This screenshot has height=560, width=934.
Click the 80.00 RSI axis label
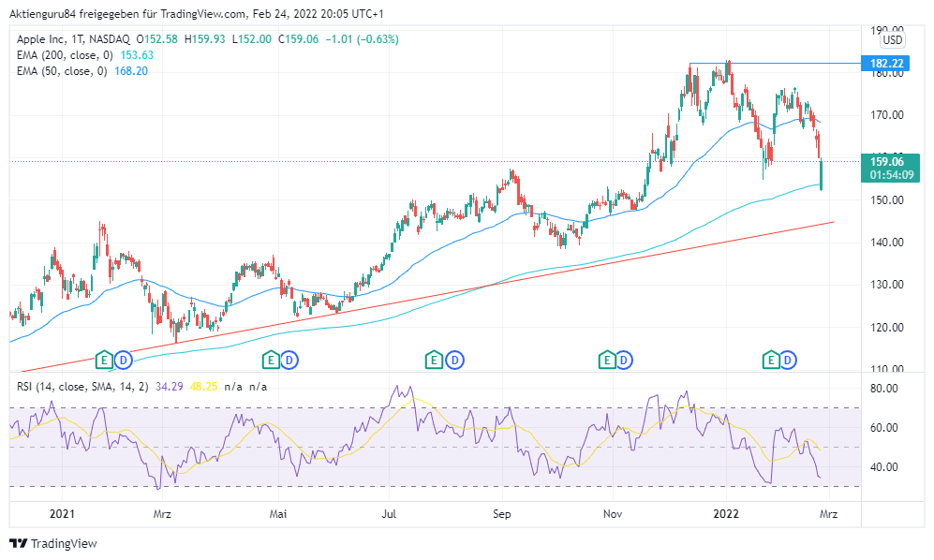tap(884, 389)
